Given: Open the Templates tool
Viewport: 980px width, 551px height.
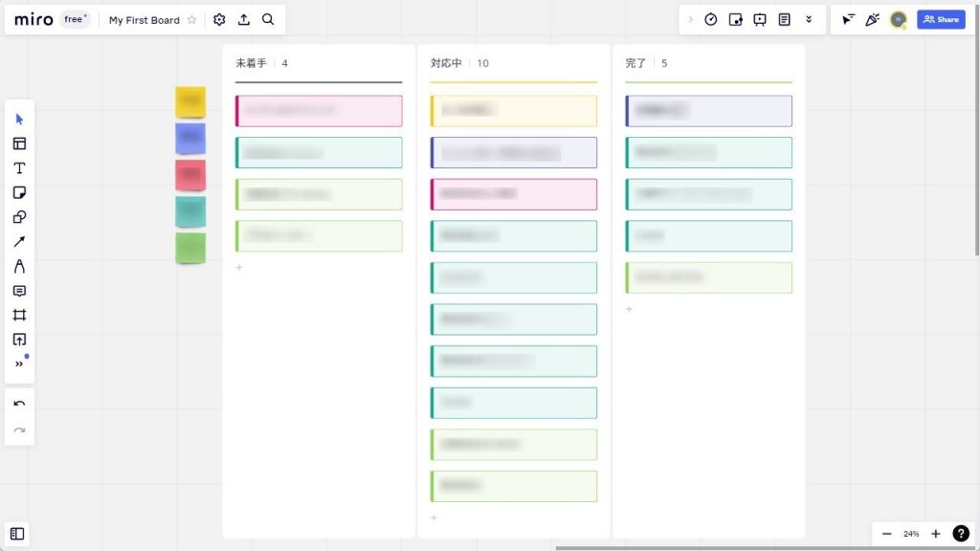Looking at the screenshot, I should (19, 143).
